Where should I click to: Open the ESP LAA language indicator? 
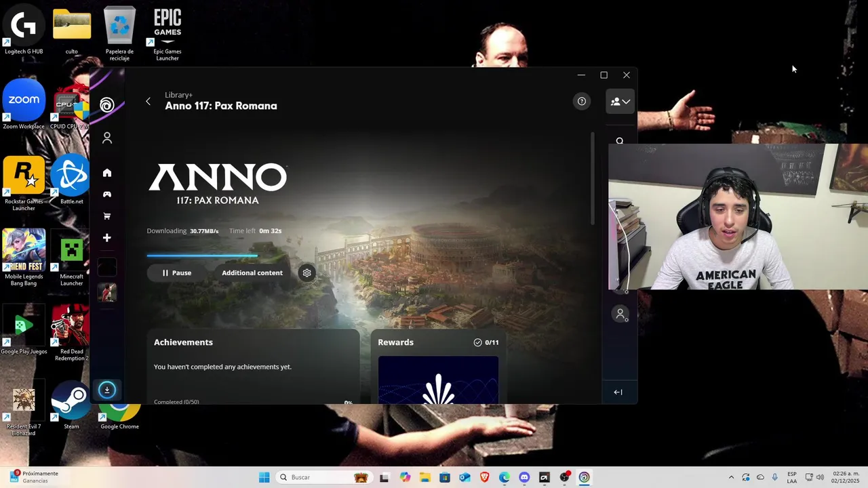pos(792,477)
